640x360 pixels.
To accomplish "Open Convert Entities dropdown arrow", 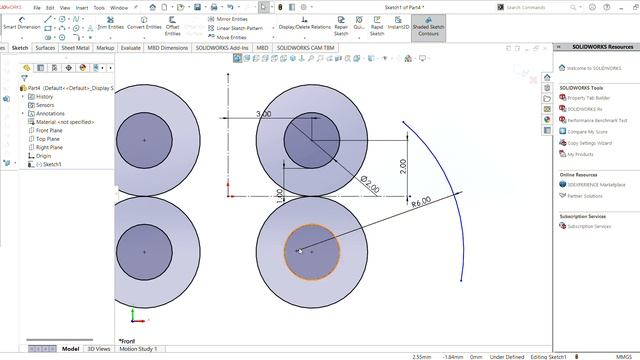I will coord(144,37).
